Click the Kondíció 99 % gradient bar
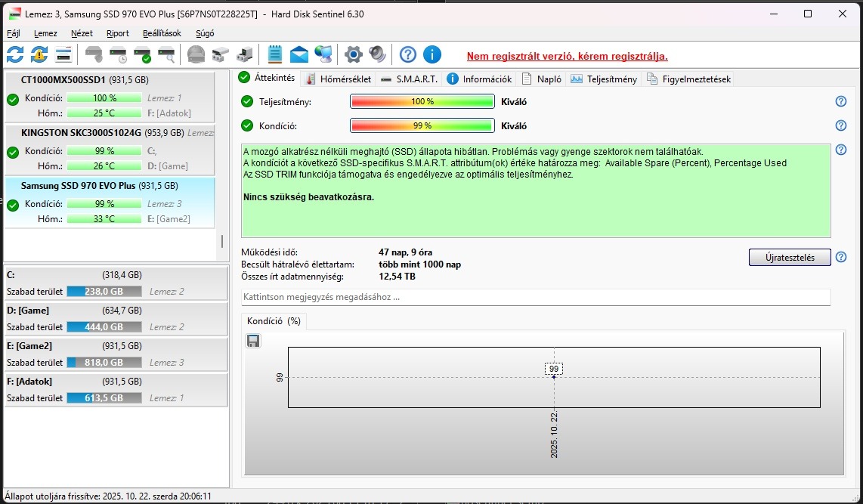Viewport: 863px width, 504px height. click(x=422, y=125)
